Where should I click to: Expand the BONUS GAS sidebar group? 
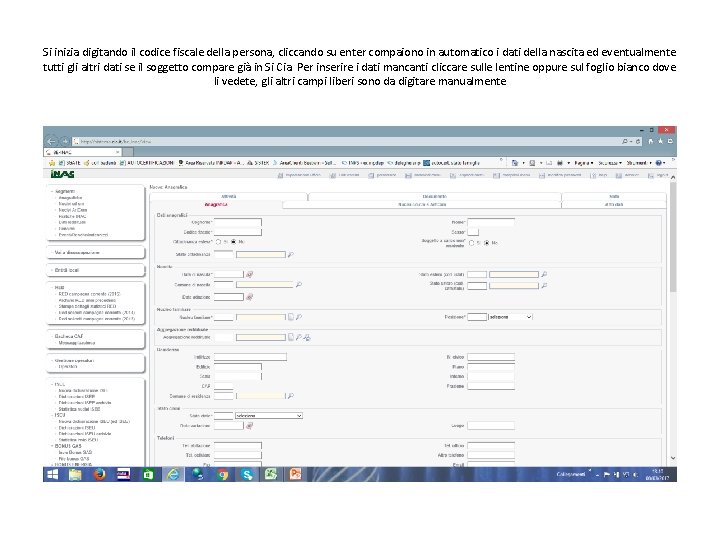(68, 446)
